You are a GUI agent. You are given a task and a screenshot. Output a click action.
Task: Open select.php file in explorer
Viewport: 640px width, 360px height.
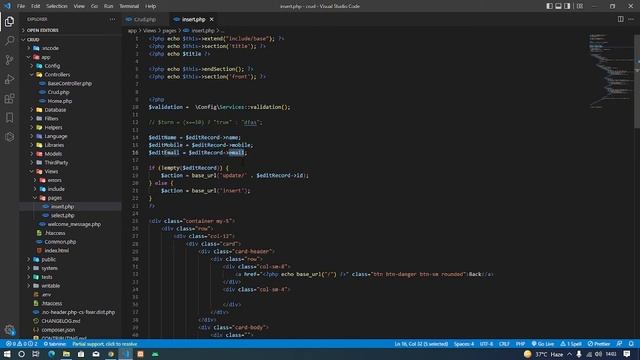pyautogui.click(x=62, y=216)
